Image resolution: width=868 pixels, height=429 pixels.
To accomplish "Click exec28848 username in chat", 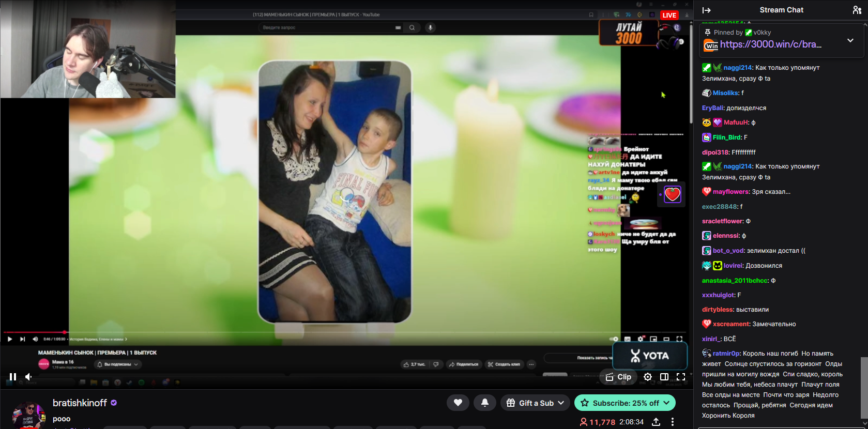I will (720, 207).
